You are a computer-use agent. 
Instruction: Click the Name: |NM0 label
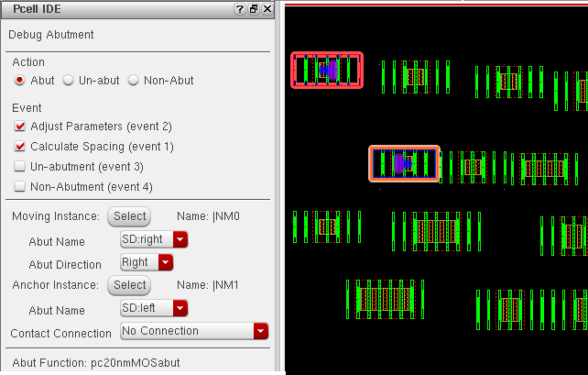tap(208, 216)
